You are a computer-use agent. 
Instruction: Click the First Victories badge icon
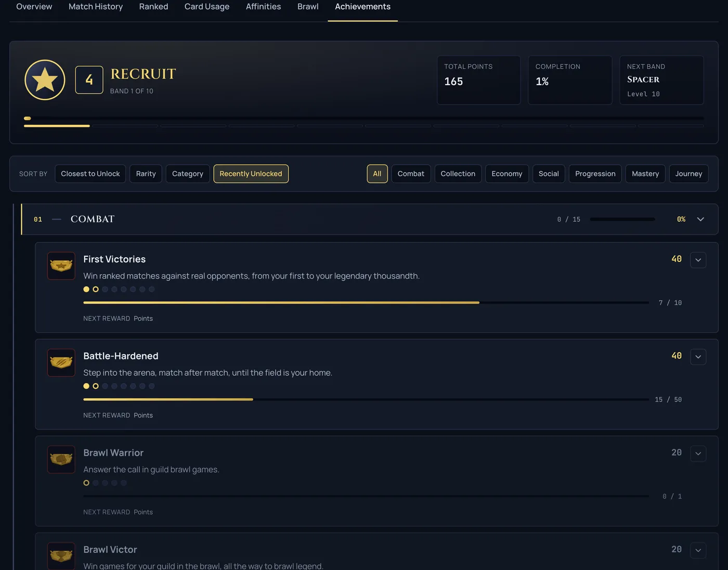point(61,266)
